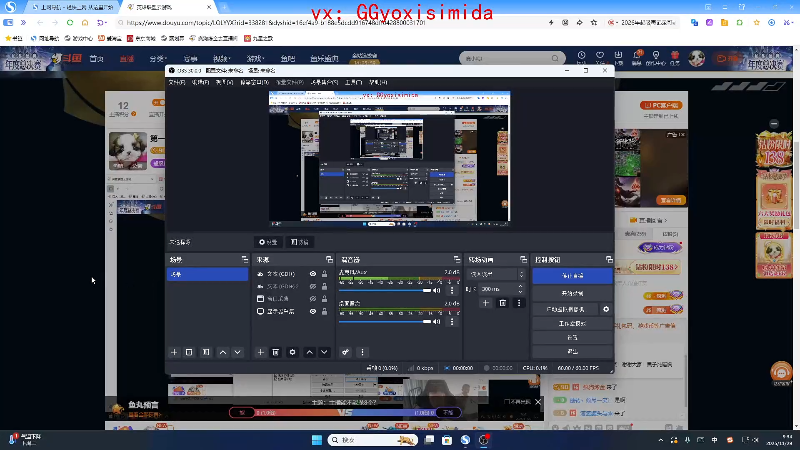This screenshot has height=450, width=800.
Task: Click the Douyu site search field
Action: (506, 59)
